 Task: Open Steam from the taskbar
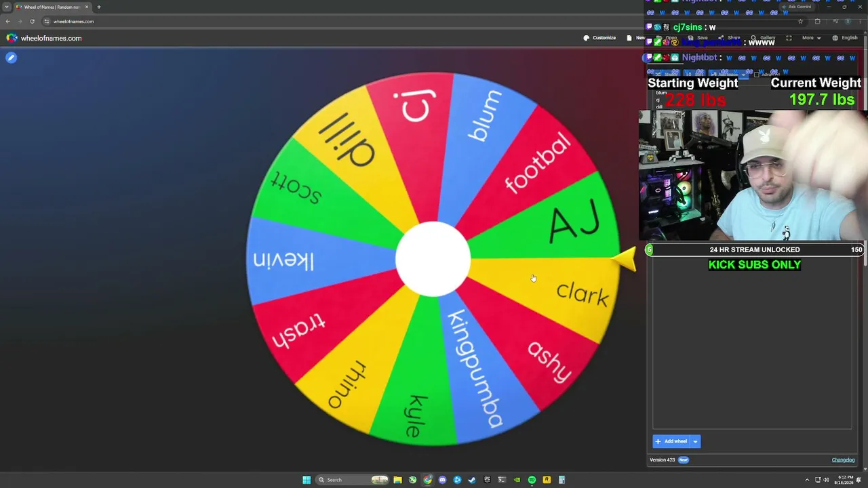pos(472,480)
